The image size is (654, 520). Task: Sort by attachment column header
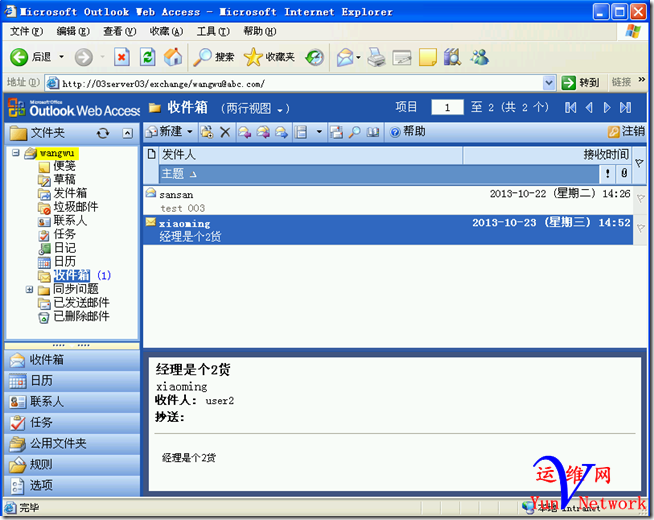click(624, 173)
